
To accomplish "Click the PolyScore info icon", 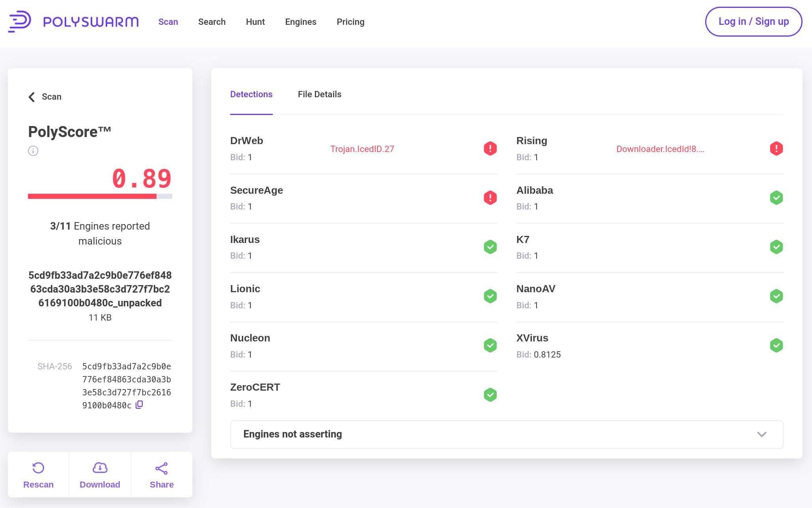I will coord(33,151).
